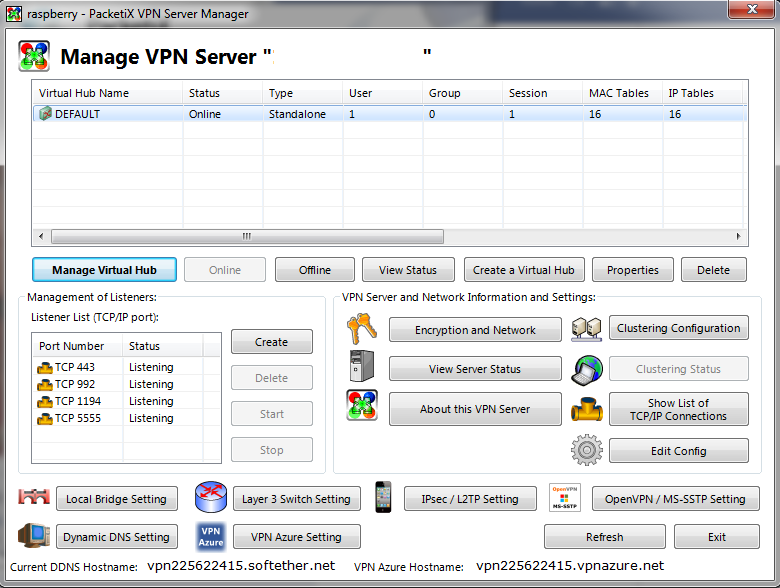Open Dynamic DNS Setting
The width and height of the screenshot is (780, 588).
click(116, 537)
